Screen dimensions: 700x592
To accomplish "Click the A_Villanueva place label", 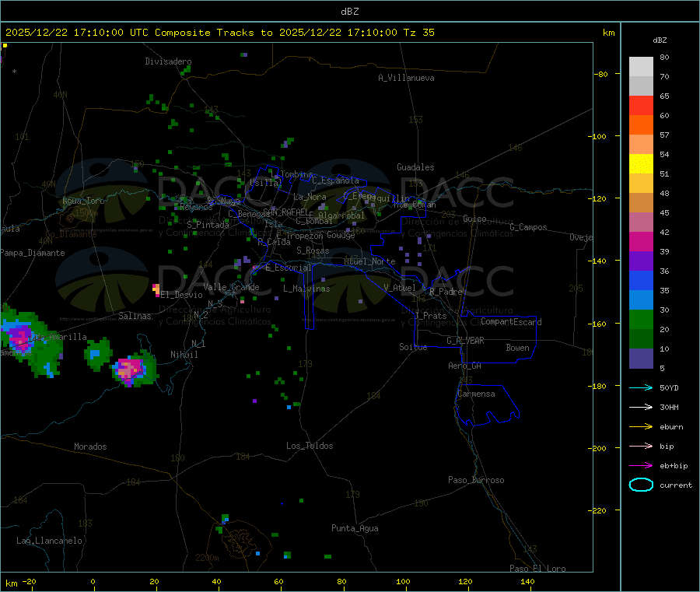I will 406,78.
